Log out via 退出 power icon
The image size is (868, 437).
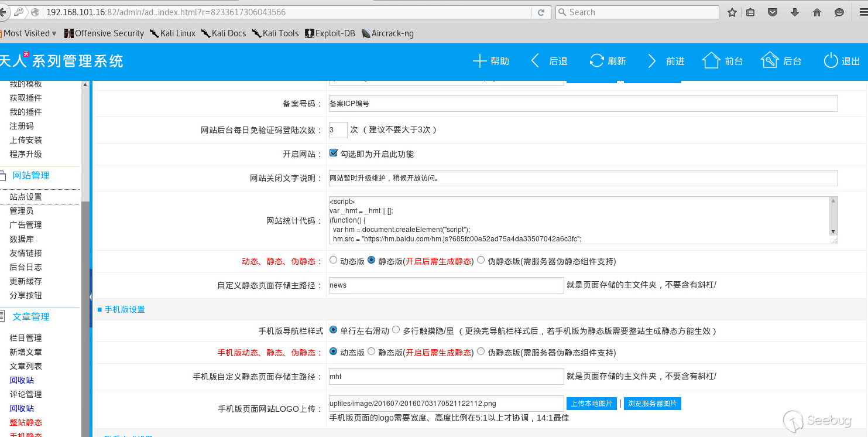pos(831,61)
